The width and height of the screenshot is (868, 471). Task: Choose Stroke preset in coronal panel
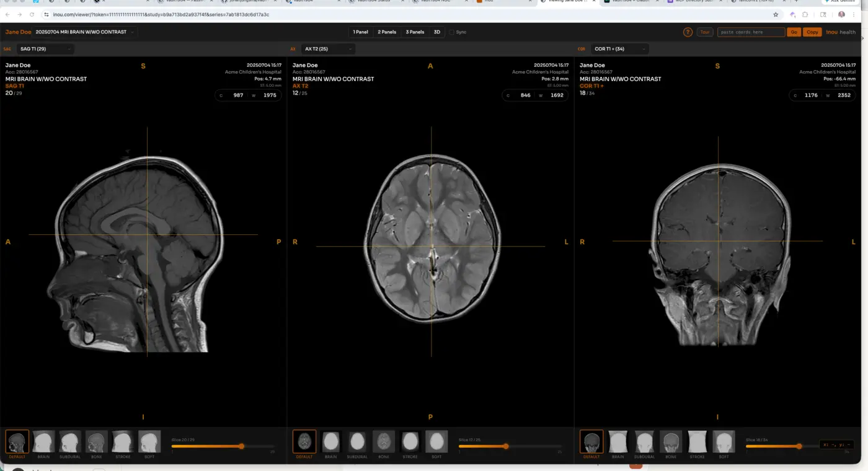pyautogui.click(x=697, y=442)
